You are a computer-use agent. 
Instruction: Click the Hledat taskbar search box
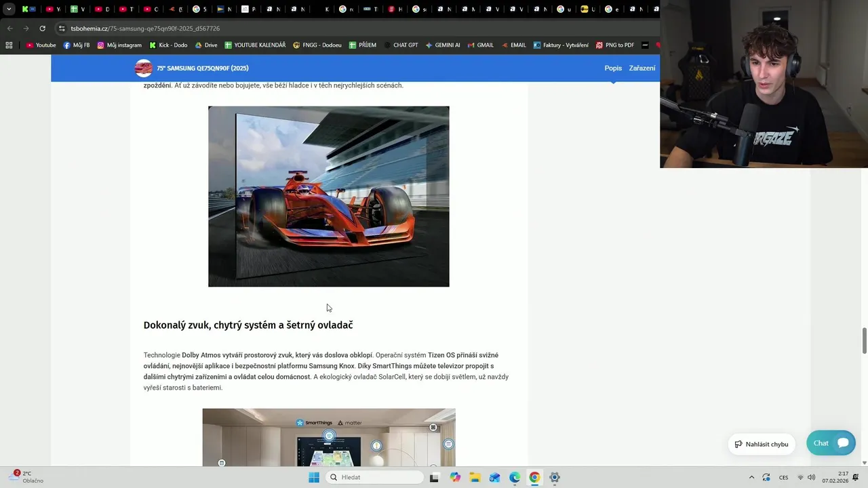pos(374,477)
